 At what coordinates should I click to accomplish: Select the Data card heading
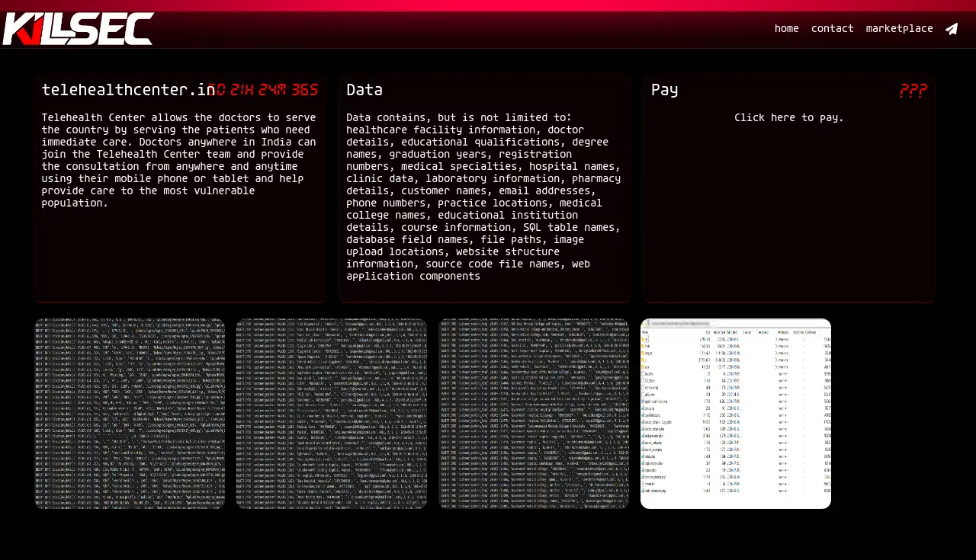(x=364, y=90)
